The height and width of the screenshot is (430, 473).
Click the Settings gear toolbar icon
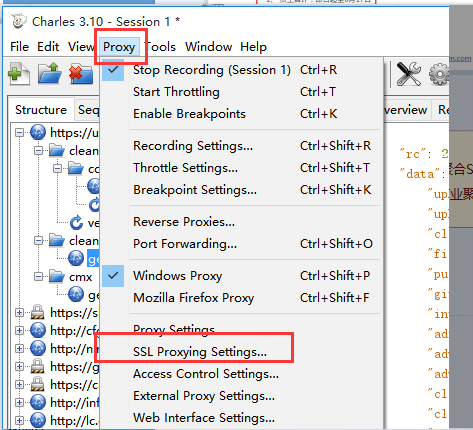pos(439,74)
